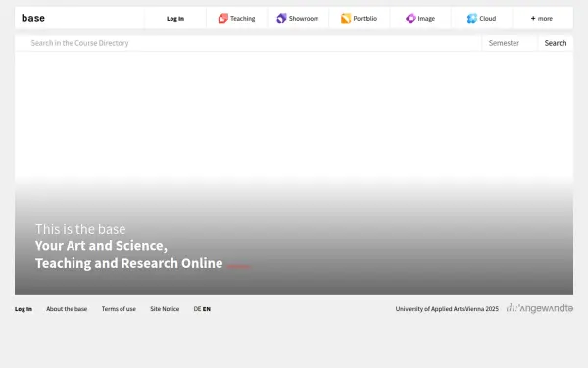588x368 pixels.
Task: Focus the Course Directory search field
Action: (248, 43)
